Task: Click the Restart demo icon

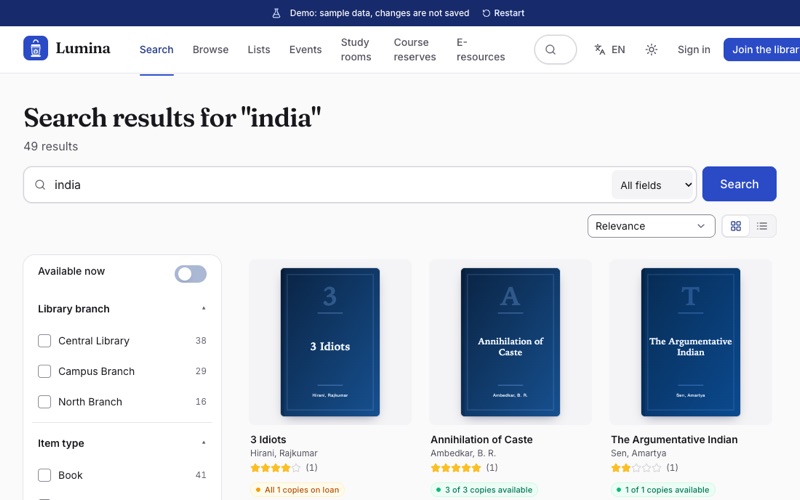Action: click(x=486, y=13)
